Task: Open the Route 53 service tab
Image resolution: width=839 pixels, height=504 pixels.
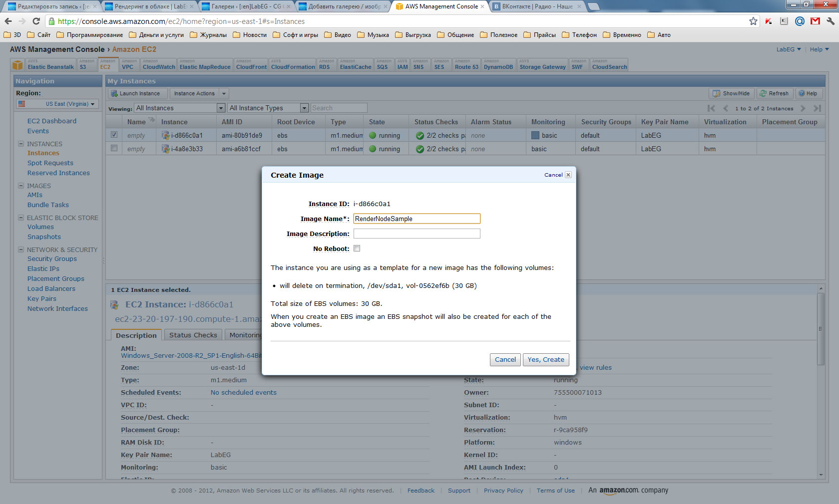Action: (466, 66)
